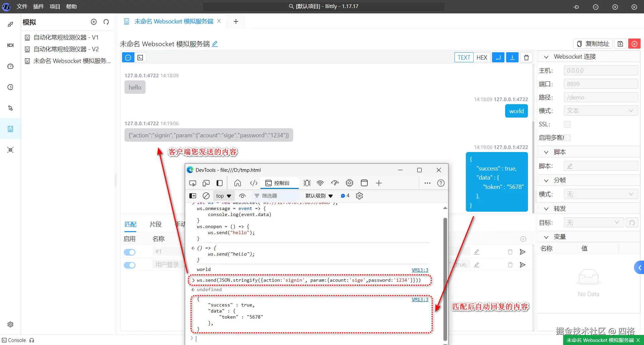Toggle DevTools live expression eye icon
This screenshot has height=345, width=644.
click(242, 196)
